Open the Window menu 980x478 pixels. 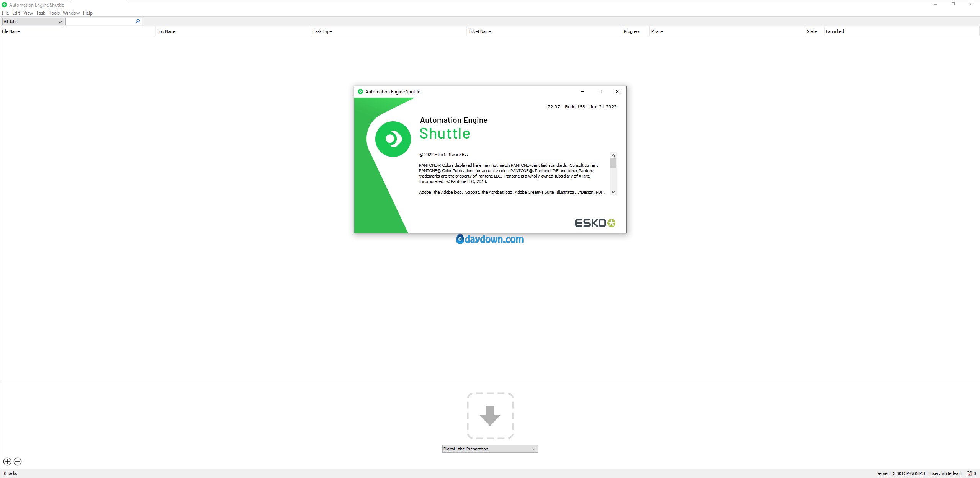tap(71, 13)
